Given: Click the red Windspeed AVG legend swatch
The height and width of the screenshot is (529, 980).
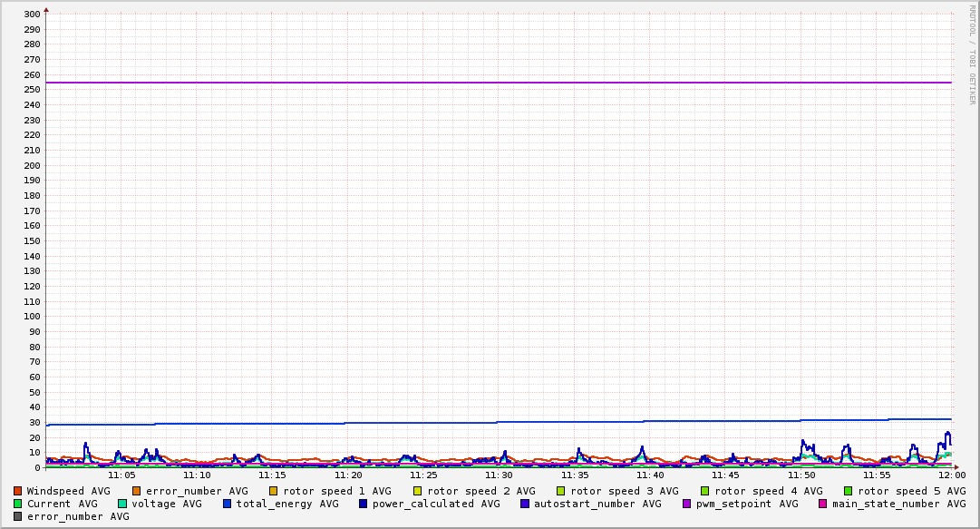Looking at the screenshot, I should (17, 491).
